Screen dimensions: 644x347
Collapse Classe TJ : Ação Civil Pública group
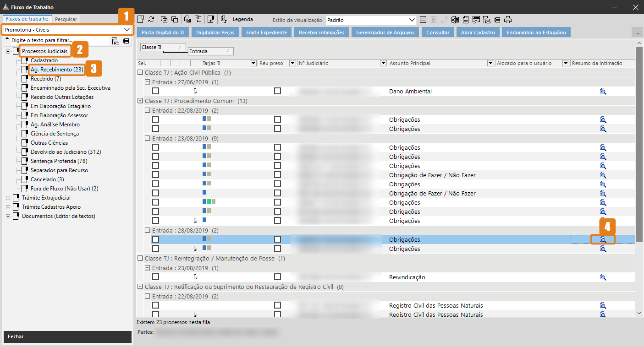click(x=140, y=72)
